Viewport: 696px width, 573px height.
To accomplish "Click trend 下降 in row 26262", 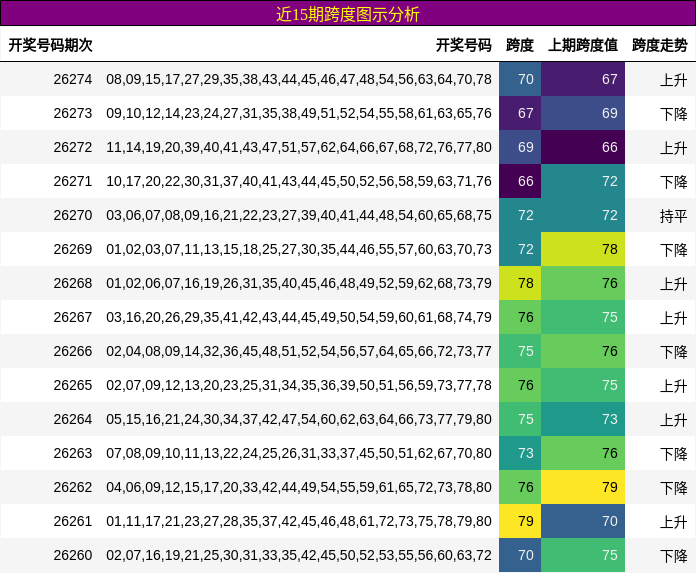I will click(674, 488).
